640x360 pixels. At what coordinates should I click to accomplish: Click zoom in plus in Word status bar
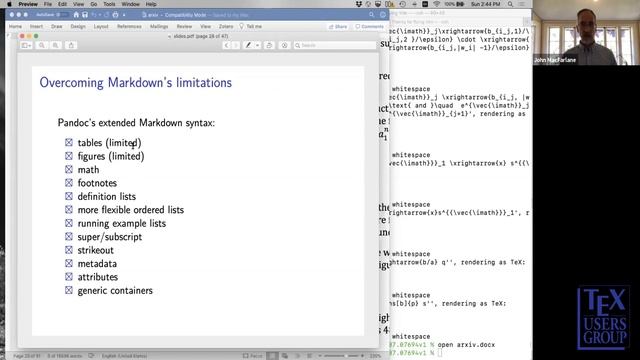point(362,356)
